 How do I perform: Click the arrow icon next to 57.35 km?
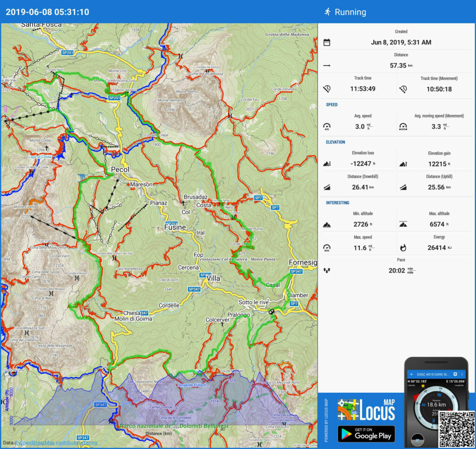pos(327,66)
